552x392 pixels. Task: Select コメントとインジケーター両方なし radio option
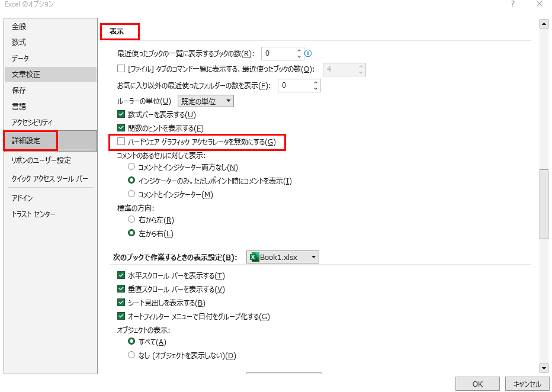point(131,168)
